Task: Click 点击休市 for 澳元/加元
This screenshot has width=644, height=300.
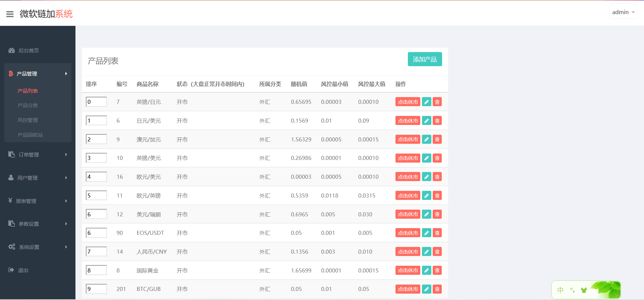Action: click(408, 139)
